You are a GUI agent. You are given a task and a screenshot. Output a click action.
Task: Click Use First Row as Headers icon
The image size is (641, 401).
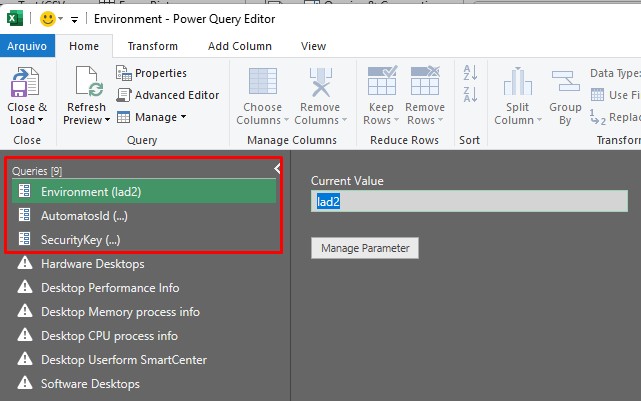coord(597,95)
